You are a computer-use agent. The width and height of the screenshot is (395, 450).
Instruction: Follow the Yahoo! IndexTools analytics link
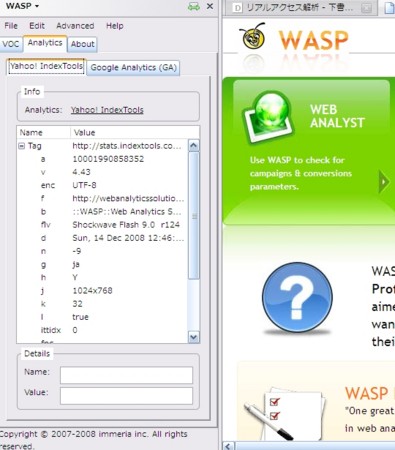pyautogui.click(x=107, y=110)
